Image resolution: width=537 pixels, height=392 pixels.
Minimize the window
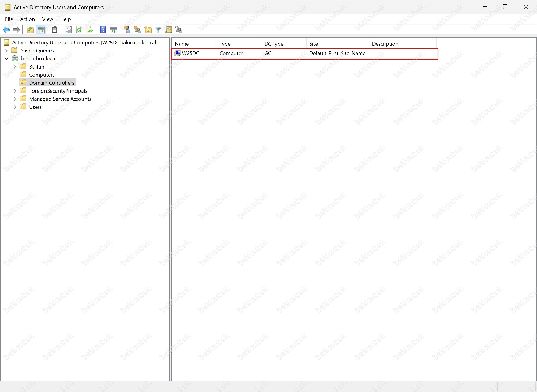[485, 7]
